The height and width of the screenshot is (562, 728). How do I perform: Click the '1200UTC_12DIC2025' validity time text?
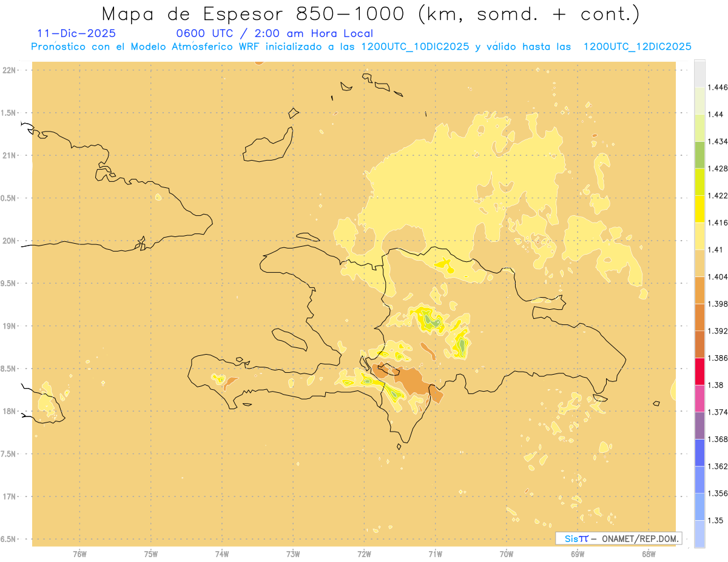click(x=638, y=47)
